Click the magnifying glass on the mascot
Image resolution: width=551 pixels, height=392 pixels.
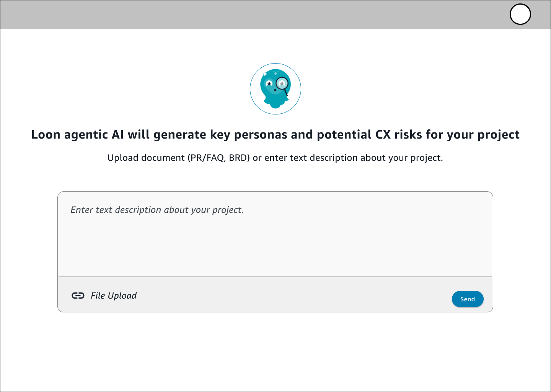(x=282, y=83)
